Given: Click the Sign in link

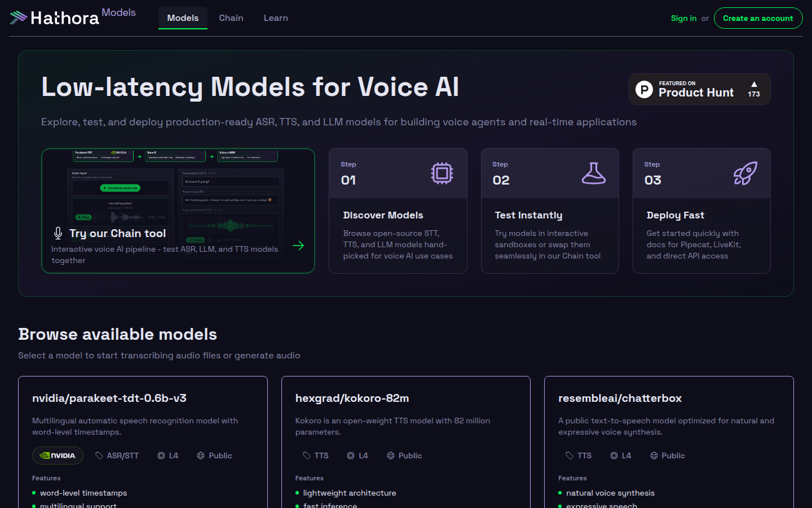Looking at the screenshot, I should tap(683, 18).
